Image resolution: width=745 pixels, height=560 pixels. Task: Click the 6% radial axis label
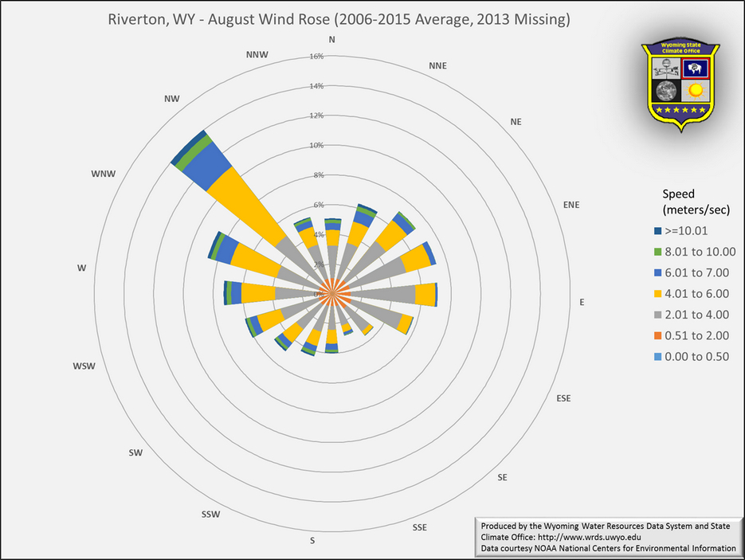(319, 205)
